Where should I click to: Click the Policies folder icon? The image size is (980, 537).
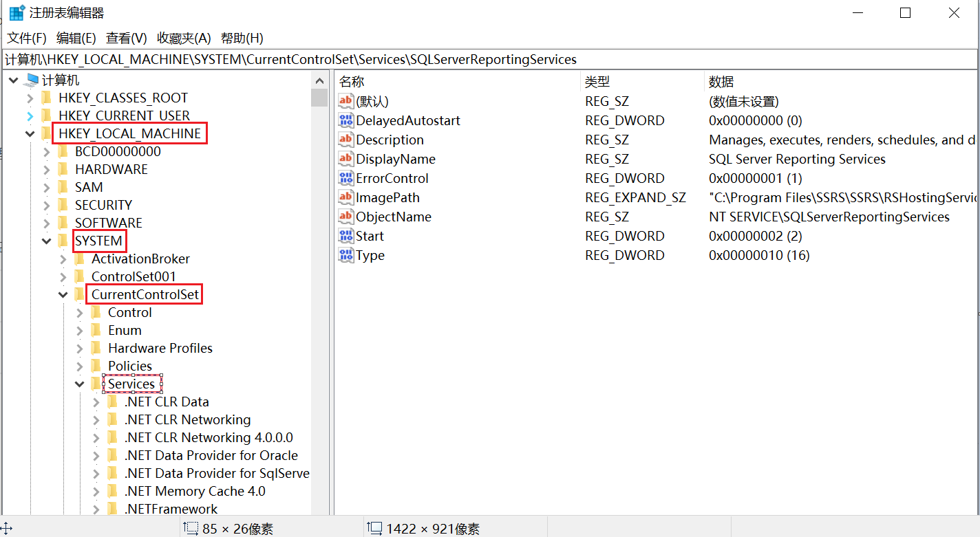click(96, 366)
